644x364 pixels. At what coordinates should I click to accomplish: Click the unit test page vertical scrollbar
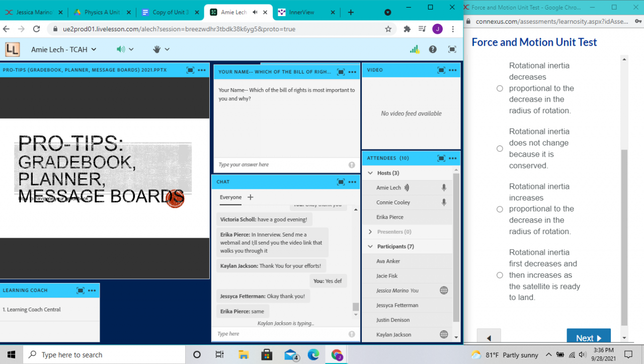(624, 237)
